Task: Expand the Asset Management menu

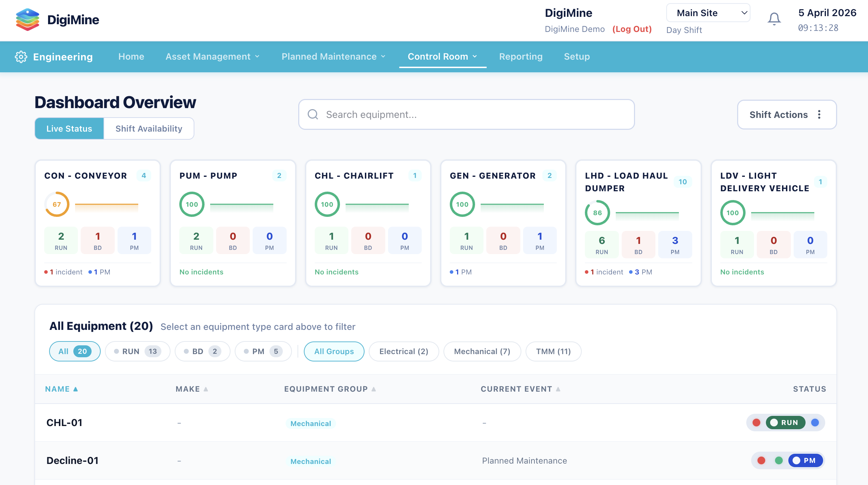Action: click(x=212, y=57)
